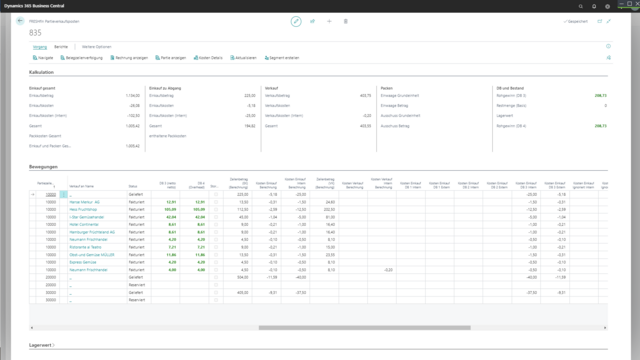Viewport: 640px width, 360px height.
Task: Sort by the Partiezeile column header
Action: pos(45,184)
